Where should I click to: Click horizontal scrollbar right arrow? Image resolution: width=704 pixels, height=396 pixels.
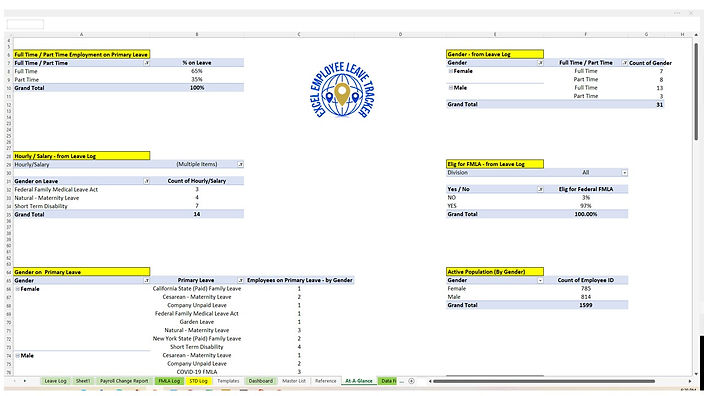pos(690,381)
